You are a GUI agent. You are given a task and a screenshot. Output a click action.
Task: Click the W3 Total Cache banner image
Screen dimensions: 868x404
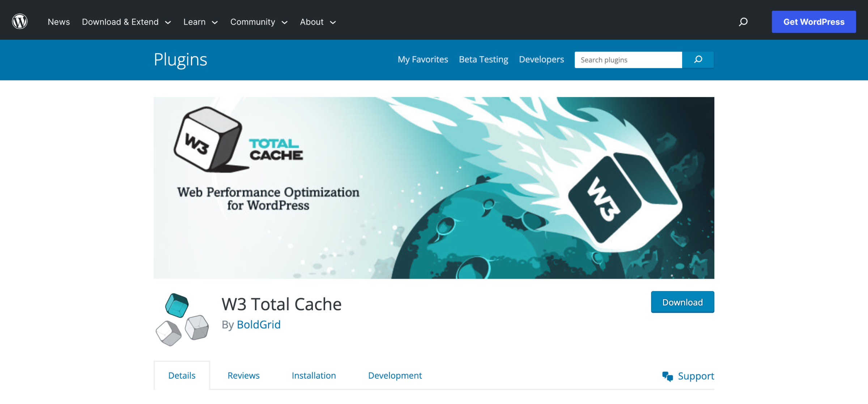434,188
